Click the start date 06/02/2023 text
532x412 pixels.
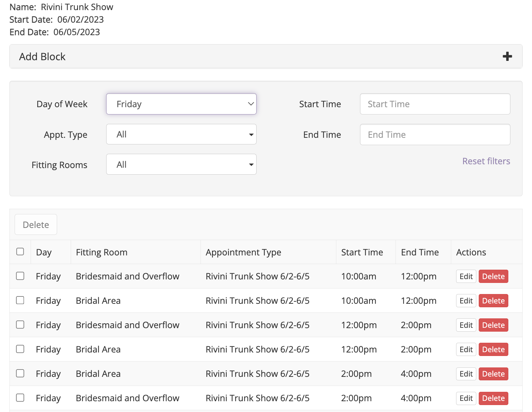80,19
